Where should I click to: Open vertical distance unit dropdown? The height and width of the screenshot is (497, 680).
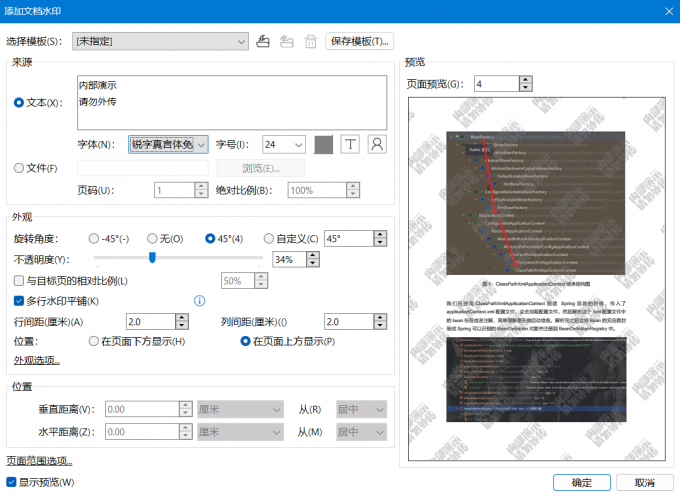pos(240,409)
